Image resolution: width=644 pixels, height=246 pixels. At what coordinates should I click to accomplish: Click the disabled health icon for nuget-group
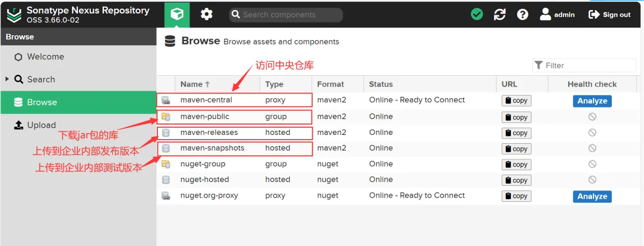(592, 164)
